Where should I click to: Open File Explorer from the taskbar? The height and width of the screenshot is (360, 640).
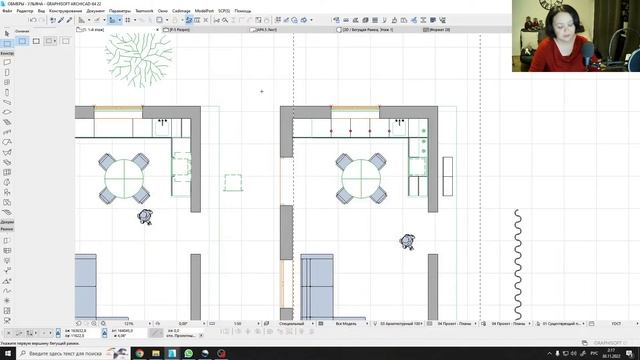click(156, 353)
